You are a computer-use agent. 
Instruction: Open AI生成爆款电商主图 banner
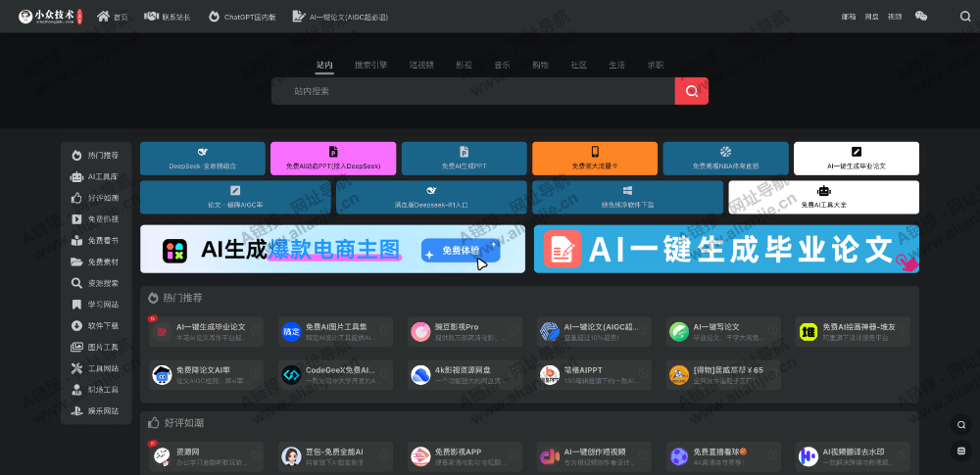pos(332,249)
